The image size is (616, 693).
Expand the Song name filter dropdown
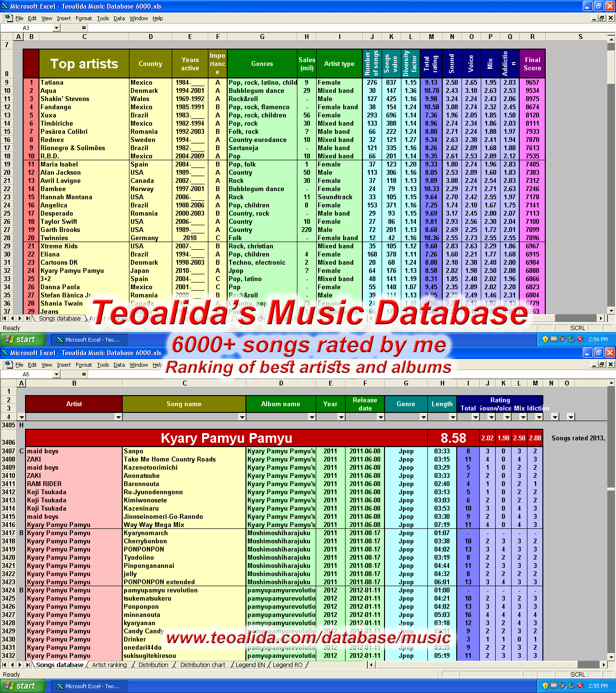click(x=242, y=417)
